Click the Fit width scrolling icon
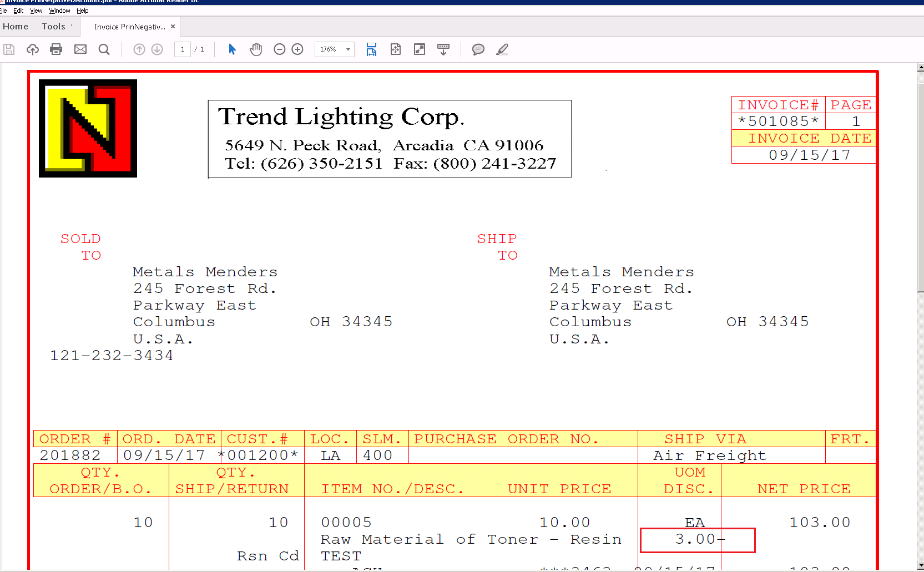The image size is (924, 572). [x=371, y=49]
